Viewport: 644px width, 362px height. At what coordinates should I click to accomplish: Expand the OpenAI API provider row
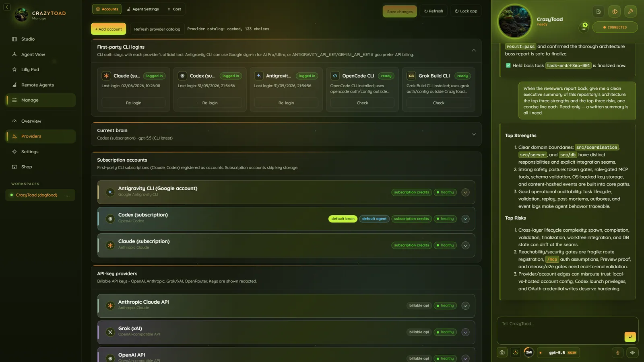pos(465,358)
